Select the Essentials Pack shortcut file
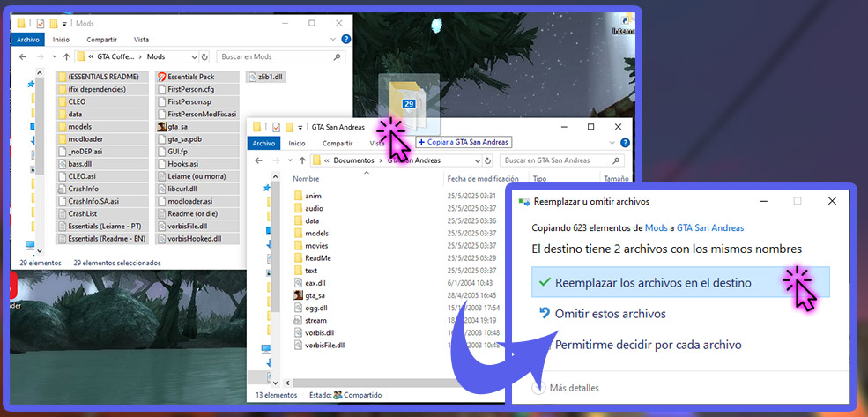The height and width of the screenshot is (417, 868). (x=197, y=77)
